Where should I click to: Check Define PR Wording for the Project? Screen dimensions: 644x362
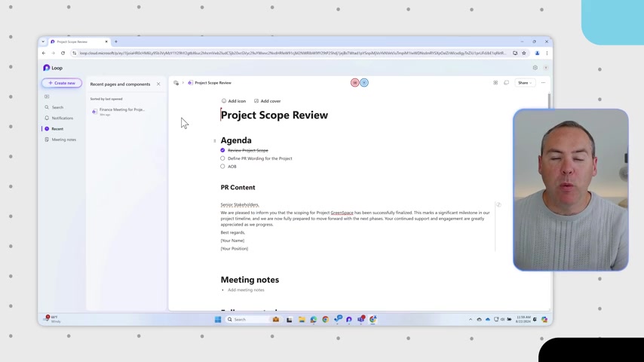pos(222,158)
